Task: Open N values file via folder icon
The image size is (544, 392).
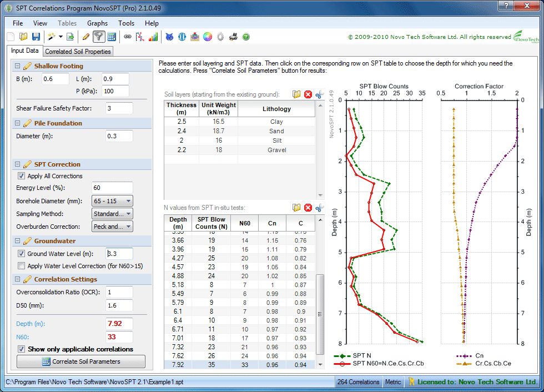Action: 296,208
